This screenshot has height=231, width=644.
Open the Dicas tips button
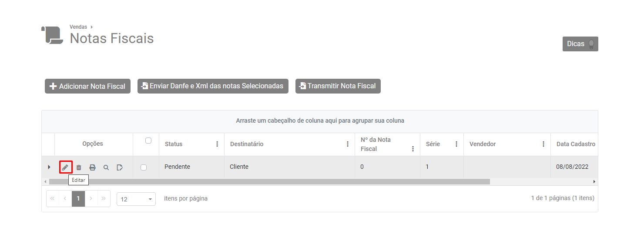(x=580, y=44)
